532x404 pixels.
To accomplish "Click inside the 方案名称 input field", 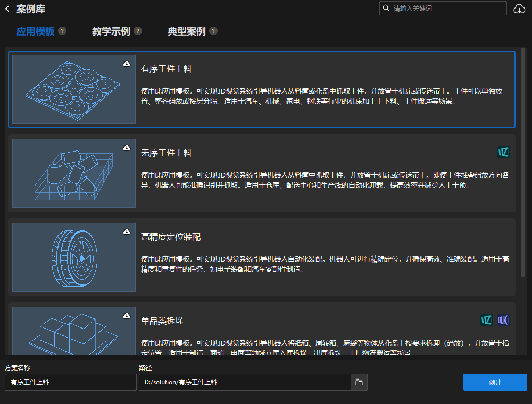I will point(70,382).
